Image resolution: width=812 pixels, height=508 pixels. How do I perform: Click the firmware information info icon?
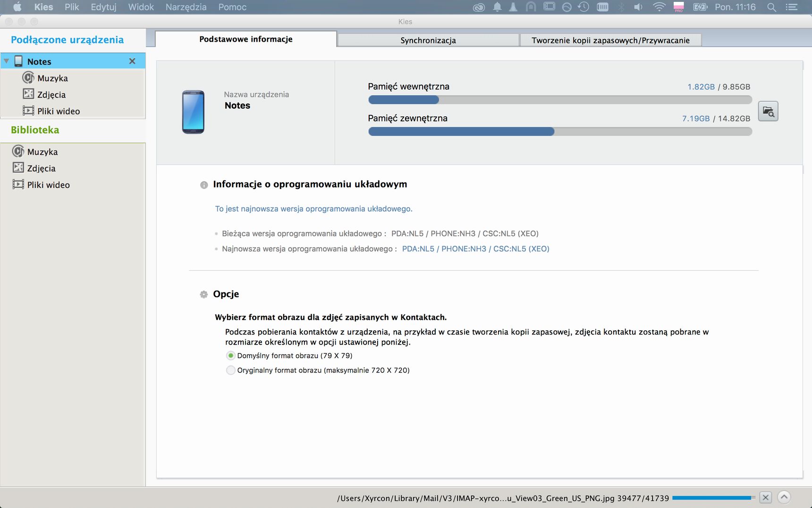pos(204,185)
